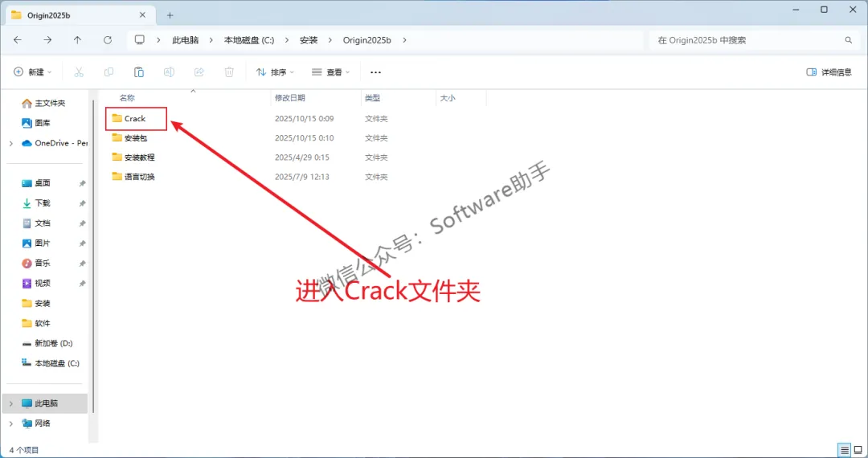Go back using the back arrow
The image size is (868, 458).
(18, 40)
